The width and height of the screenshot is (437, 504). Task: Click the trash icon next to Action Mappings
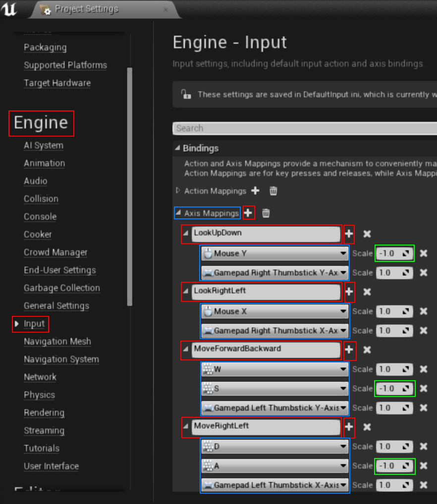click(x=273, y=191)
